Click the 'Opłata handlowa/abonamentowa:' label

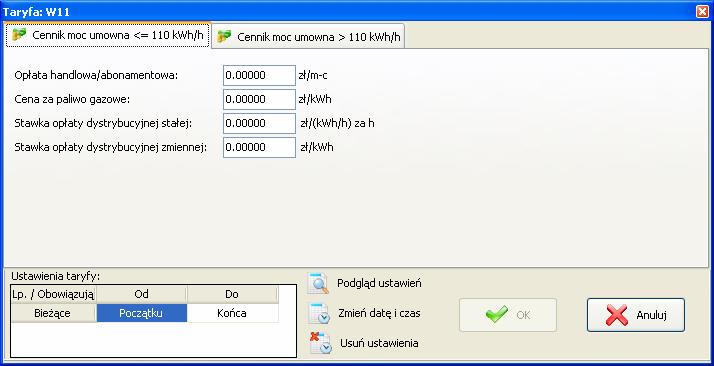click(96, 76)
